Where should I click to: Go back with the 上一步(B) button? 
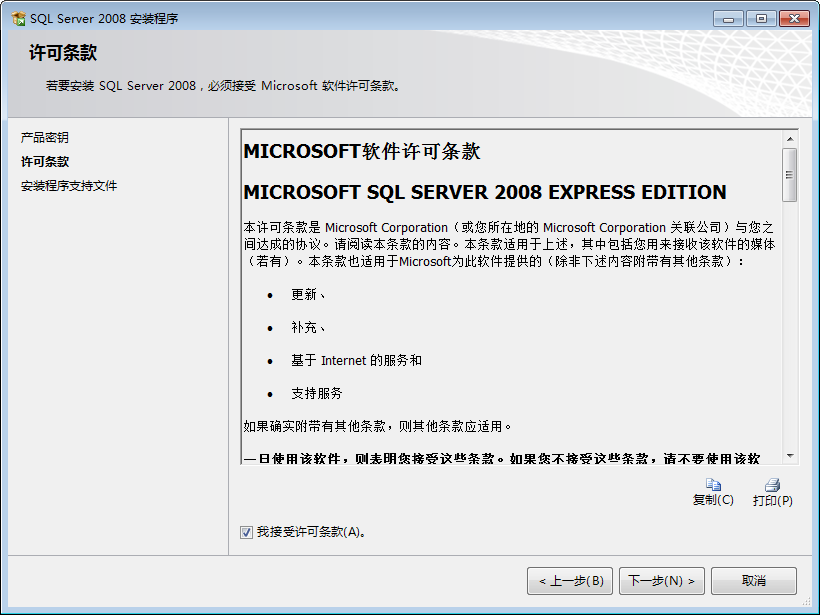[x=571, y=581]
